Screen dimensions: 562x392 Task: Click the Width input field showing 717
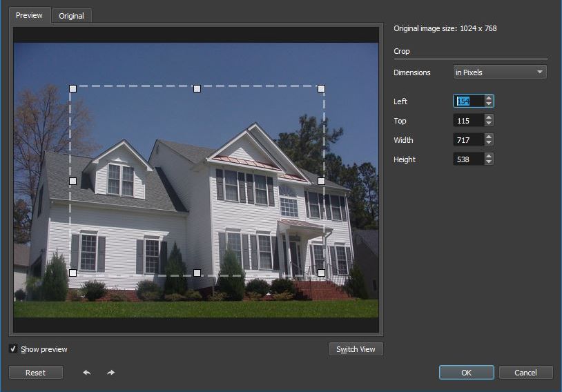click(469, 139)
